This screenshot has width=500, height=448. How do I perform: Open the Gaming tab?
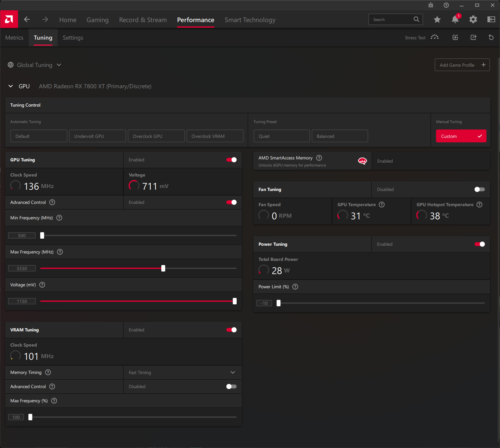[98, 20]
